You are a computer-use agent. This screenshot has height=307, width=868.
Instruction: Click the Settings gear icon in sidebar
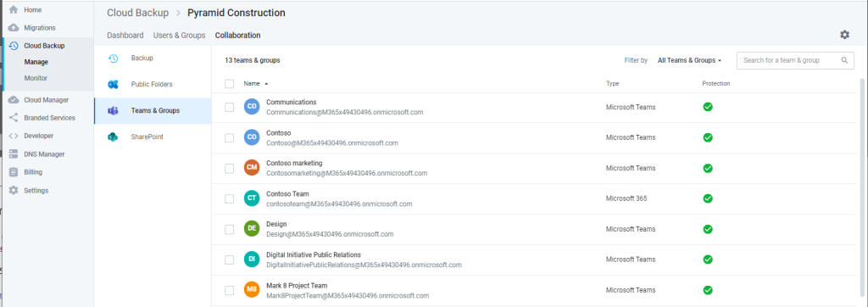tap(14, 190)
